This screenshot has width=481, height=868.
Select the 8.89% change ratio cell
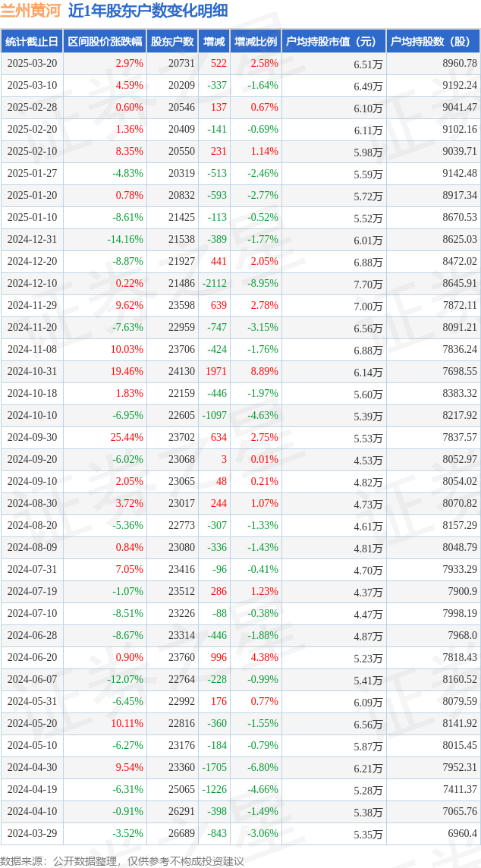(256, 372)
